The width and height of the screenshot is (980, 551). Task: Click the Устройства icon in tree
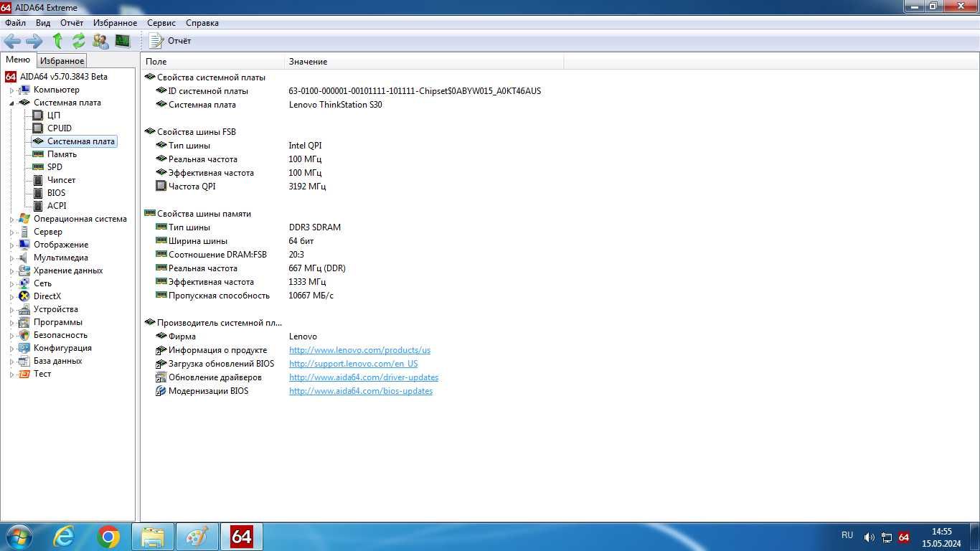[24, 309]
